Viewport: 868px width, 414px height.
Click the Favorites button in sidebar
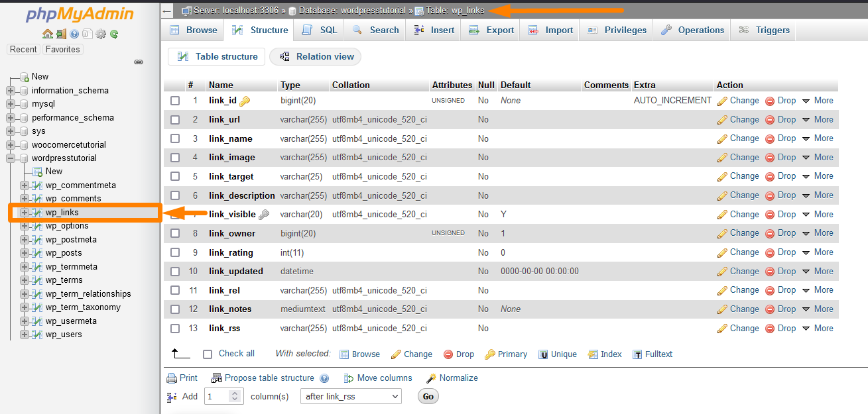click(x=62, y=50)
